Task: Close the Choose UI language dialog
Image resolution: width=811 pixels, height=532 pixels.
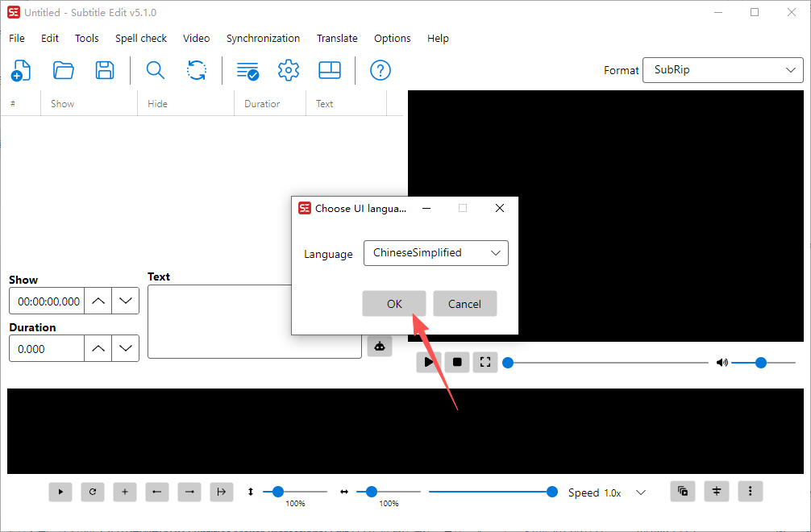Action: pos(500,208)
